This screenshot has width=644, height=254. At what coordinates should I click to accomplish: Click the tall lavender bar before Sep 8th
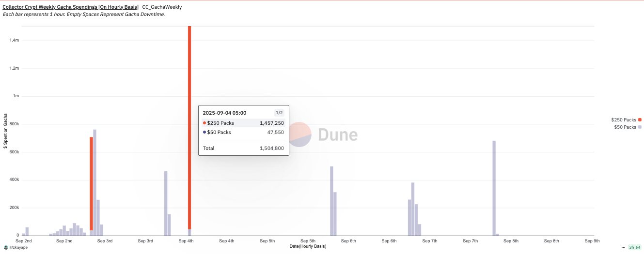494,189
